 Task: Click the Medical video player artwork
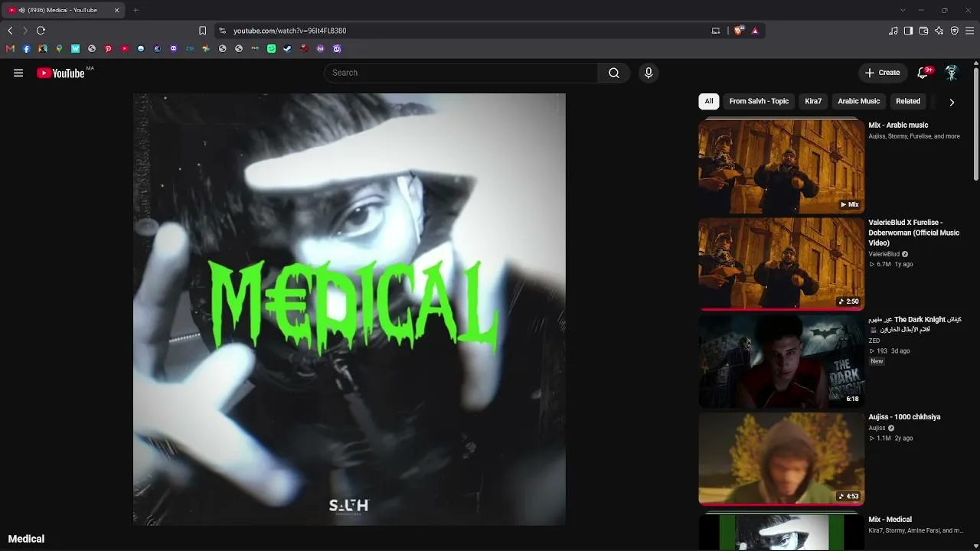point(349,309)
